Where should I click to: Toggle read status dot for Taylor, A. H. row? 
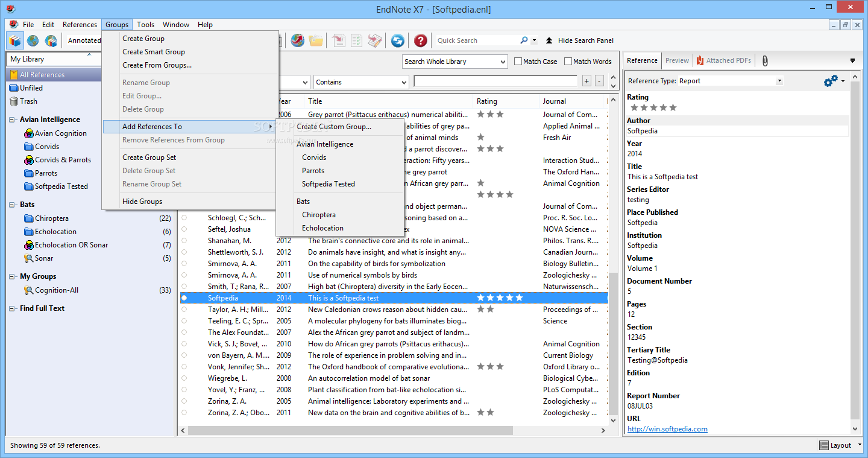pyautogui.click(x=184, y=310)
